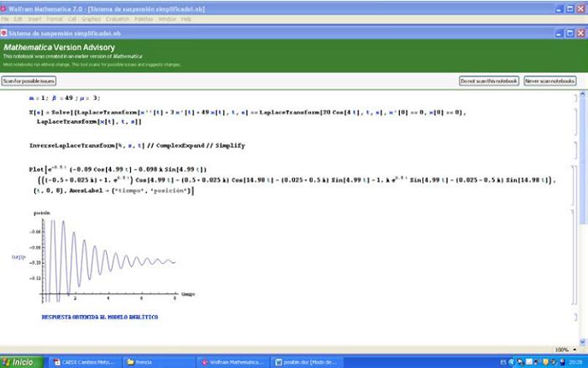The image size is (588, 368).
Task: Click the Out[1]= output label
Action: 18,257
